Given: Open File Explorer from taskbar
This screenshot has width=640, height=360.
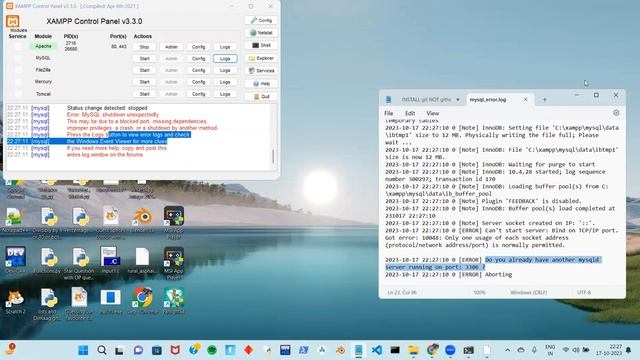Looking at the screenshot, I should (x=413, y=350).
